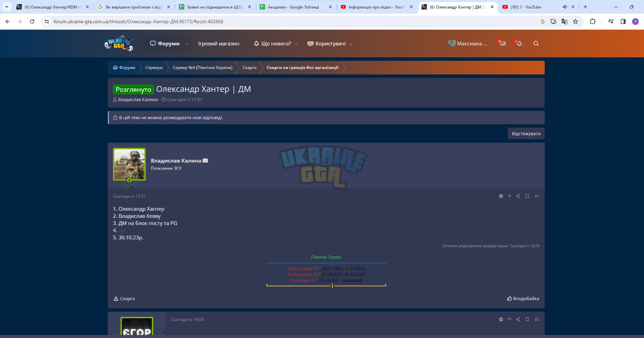Click install app icon in address bar
The height and width of the screenshot is (338, 644).
[554, 22]
